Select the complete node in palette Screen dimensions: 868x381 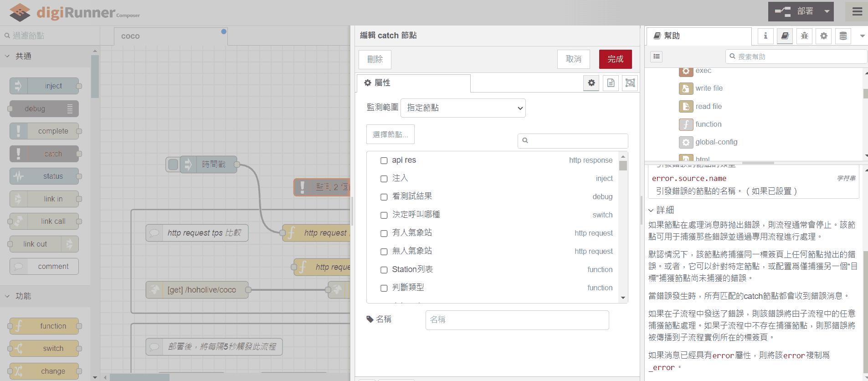tap(44, 131)
